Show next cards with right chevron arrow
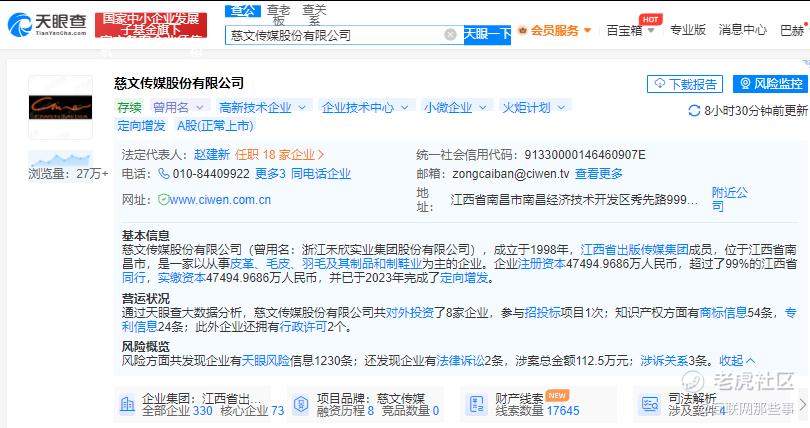This screenshot has height=428, width=810. pyautogui.click(x=803, y=404)
